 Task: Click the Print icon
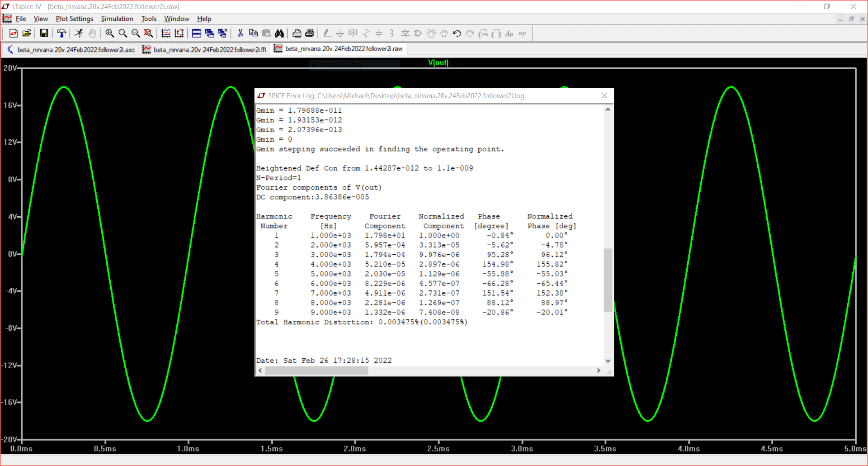pos(310,33)
